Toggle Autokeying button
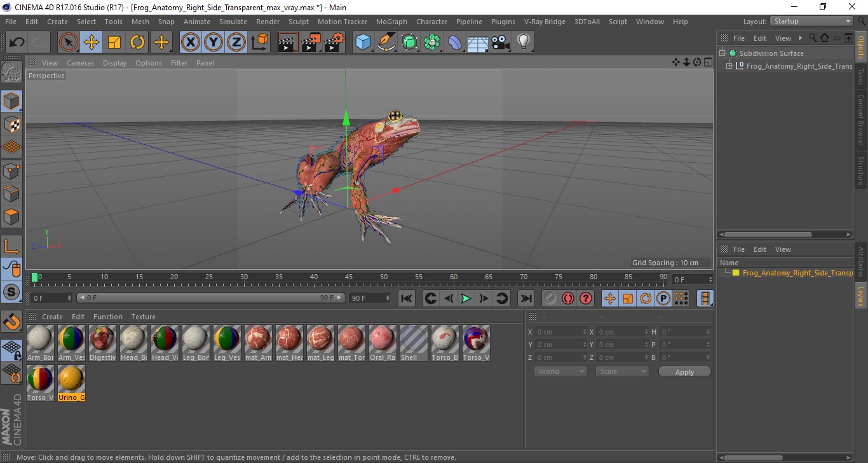 568,298
